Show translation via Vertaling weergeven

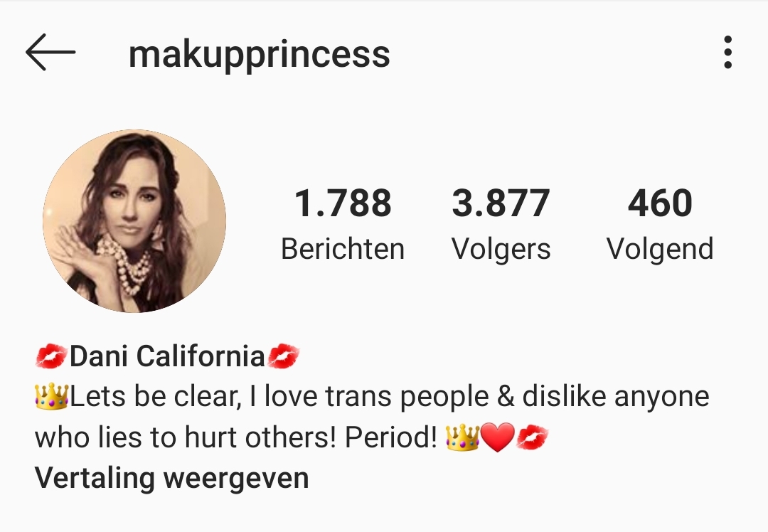pos(172,478)
